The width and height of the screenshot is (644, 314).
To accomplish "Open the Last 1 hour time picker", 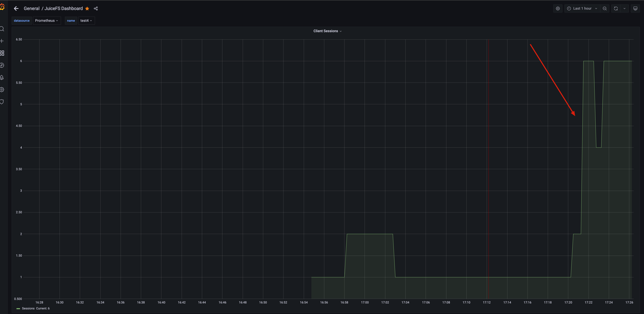I will coord(582,8).
